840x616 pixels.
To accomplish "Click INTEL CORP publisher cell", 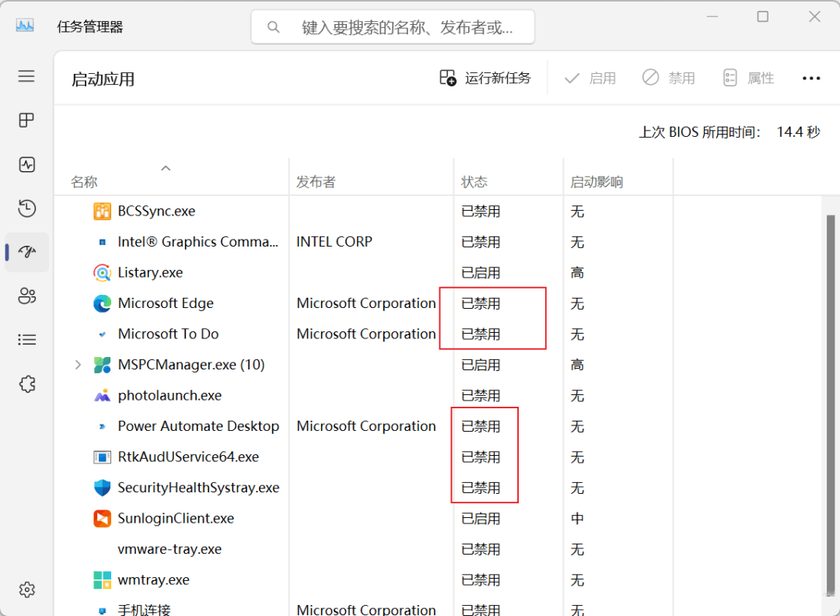I will click(x=334, y=242).
